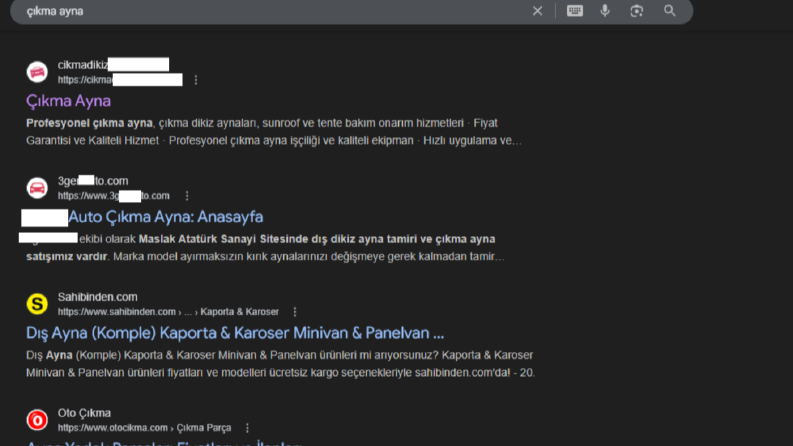
Task: Open 'Dış Ayna (Komple) Kaporta & Karoser' link
Action: [235, 333]
